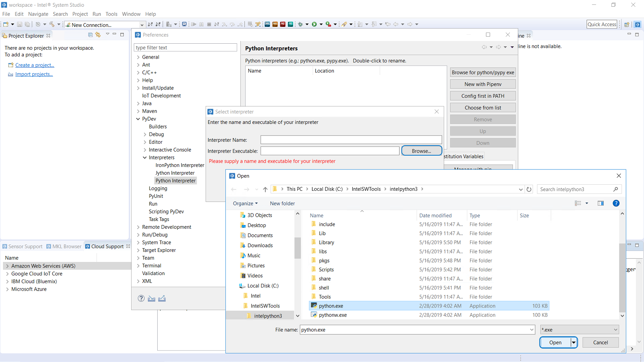
Task: Click the Terminate stop icon in the toolbar
Action: pos(209,24)
